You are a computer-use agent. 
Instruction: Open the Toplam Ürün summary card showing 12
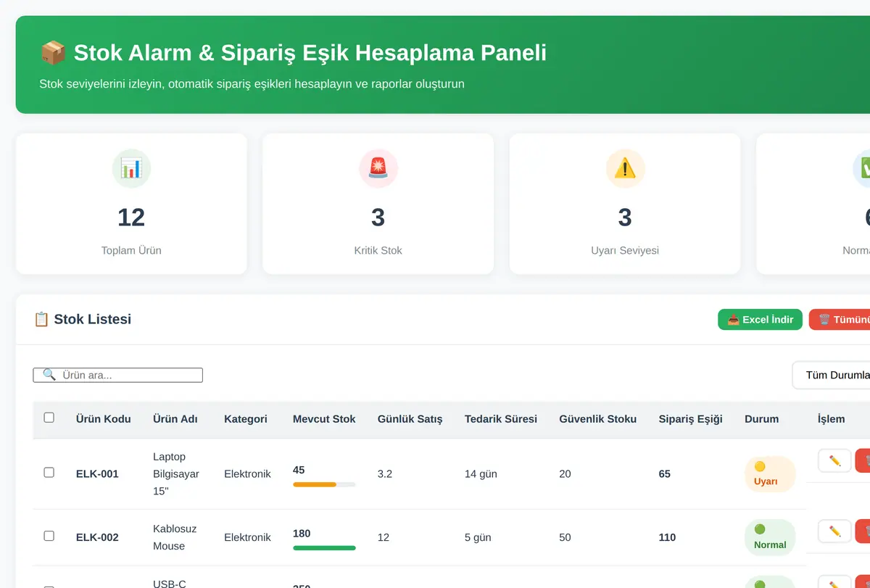point(131,204)
